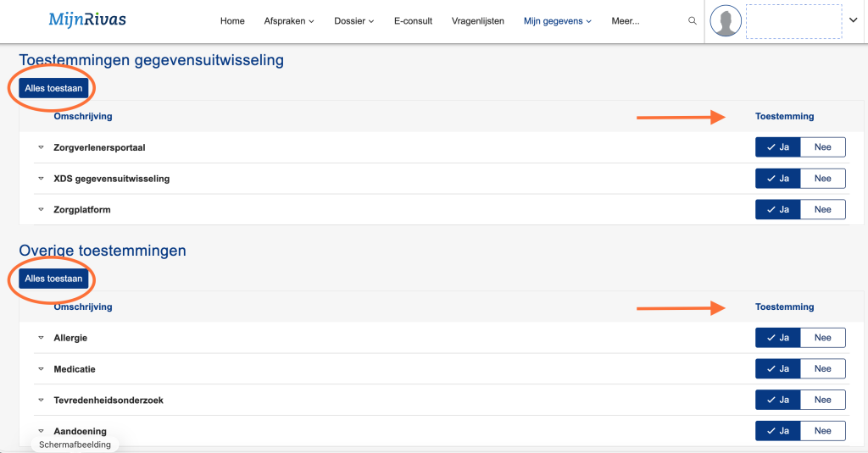Select Ja for Zorgplatform permission
The height and width of the screenshot is (453, 868).
[x=777, y=209]
